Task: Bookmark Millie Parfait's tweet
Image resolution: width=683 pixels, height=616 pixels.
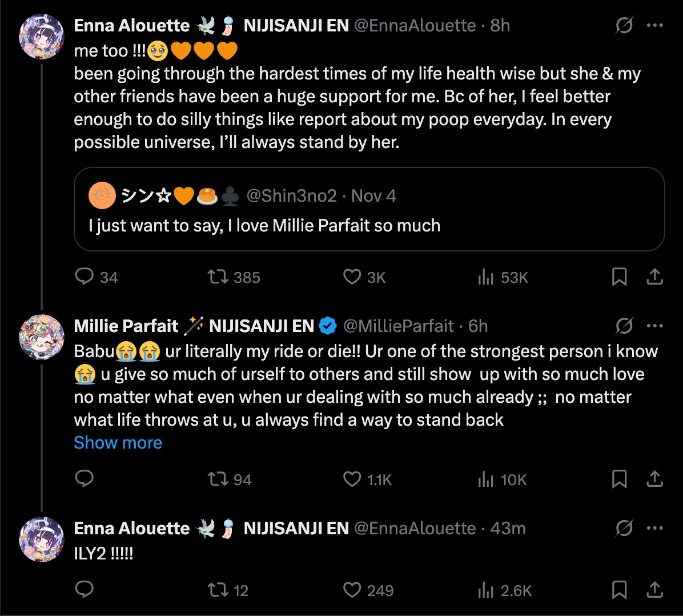Action: (x=619, y=479)
